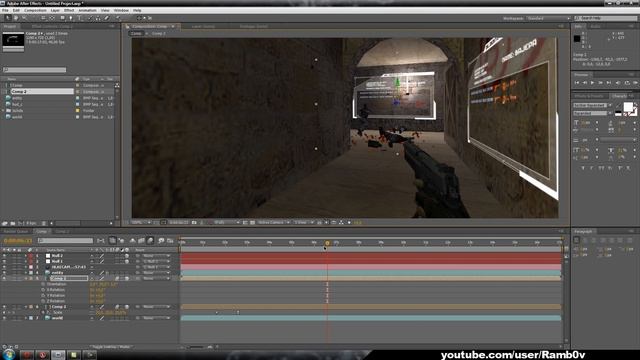The image size is (640, 360).
Task: Select the Brush tool
Action: (90, 18)
